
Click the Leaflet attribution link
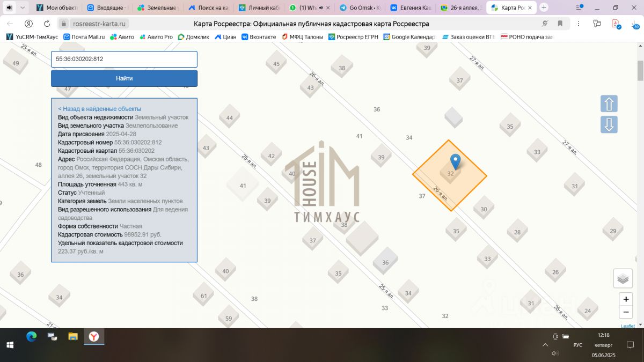pos(628,326)
